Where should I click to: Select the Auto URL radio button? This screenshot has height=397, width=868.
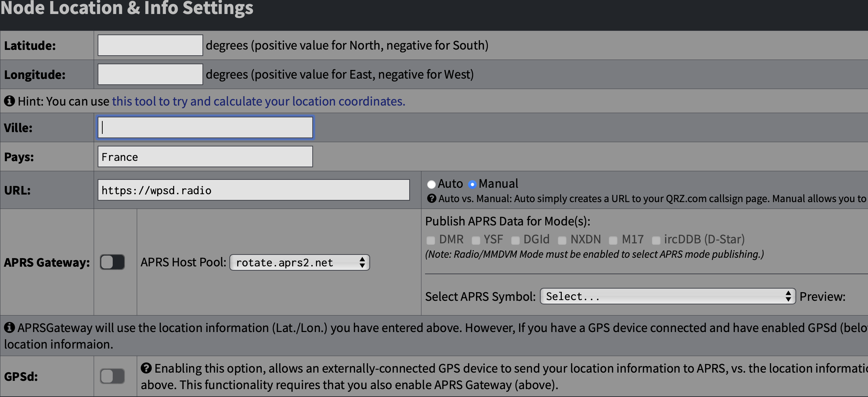point(431,184)
